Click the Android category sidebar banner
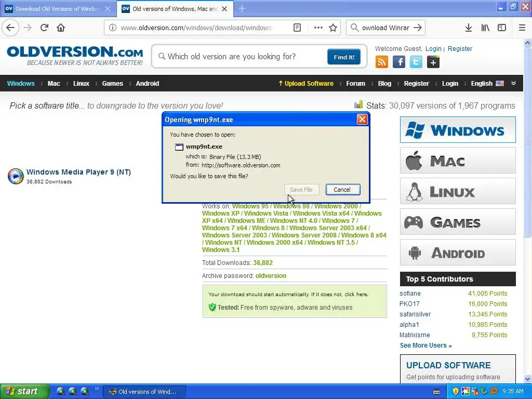 pyautogui.click(x=458, y=252)
